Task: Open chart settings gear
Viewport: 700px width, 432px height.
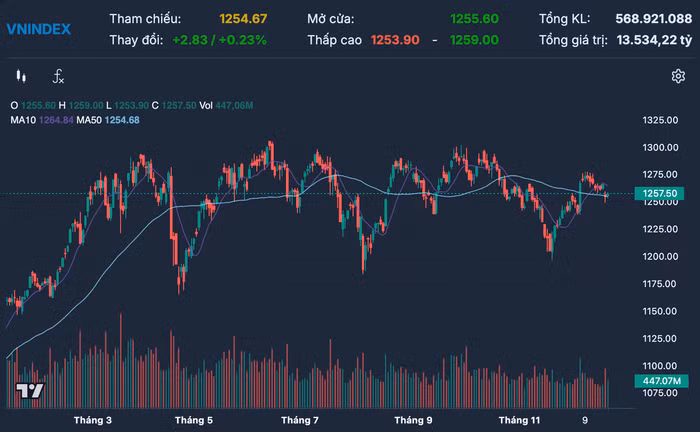Action: [677, 76]
